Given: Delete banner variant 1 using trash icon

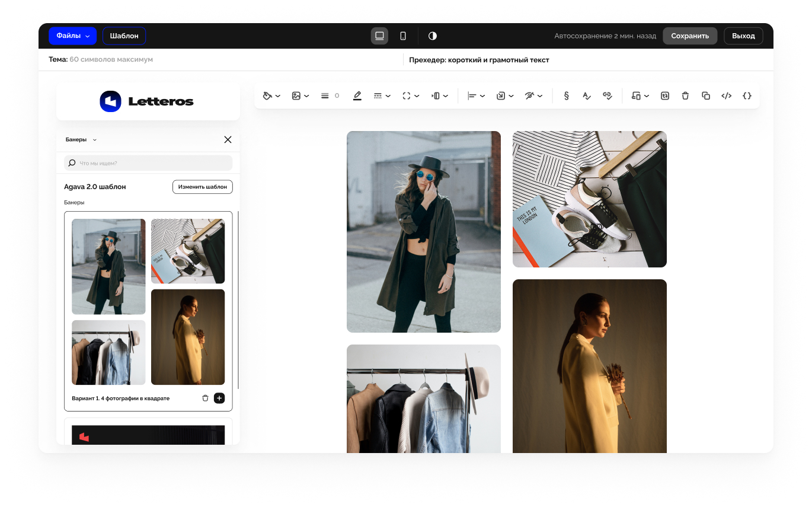Looking at the screenshot, I should pyautogui.click(x=205, y=398).
